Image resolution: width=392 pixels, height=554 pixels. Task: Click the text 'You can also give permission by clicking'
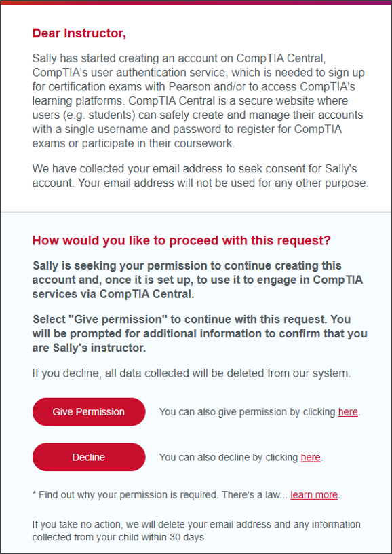tap(248, 412)
